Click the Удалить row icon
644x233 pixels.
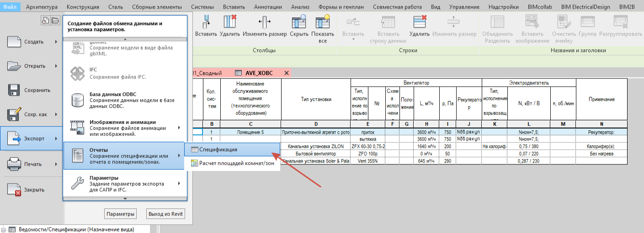[x=419, y=22]
